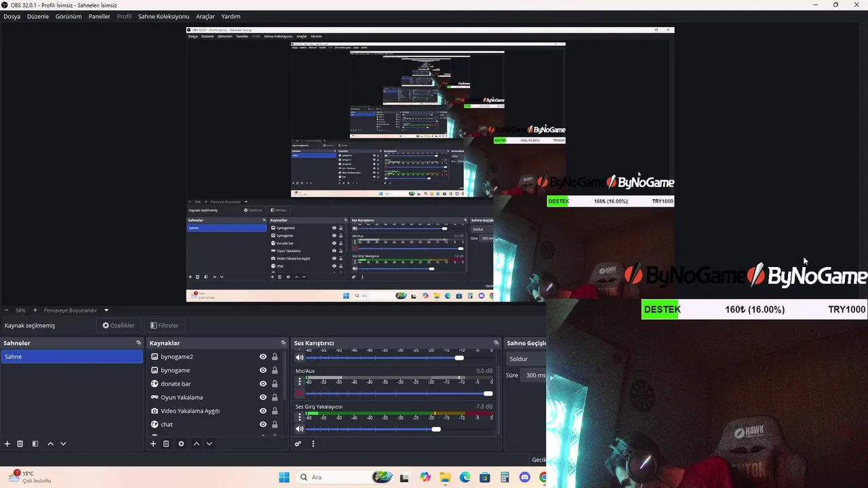Image resolution: width=868 pixels, height=488 pixels.
Task: Mute the Ses Giriş Yakalayıcısı speaker icon
Action: 300,429
